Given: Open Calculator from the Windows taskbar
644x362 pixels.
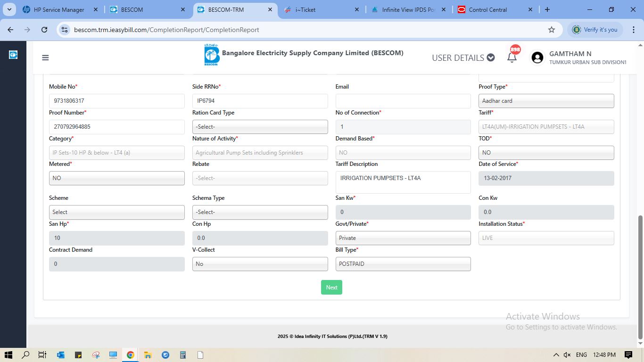Looking at the screenshot, I should [x=182, y=355].
